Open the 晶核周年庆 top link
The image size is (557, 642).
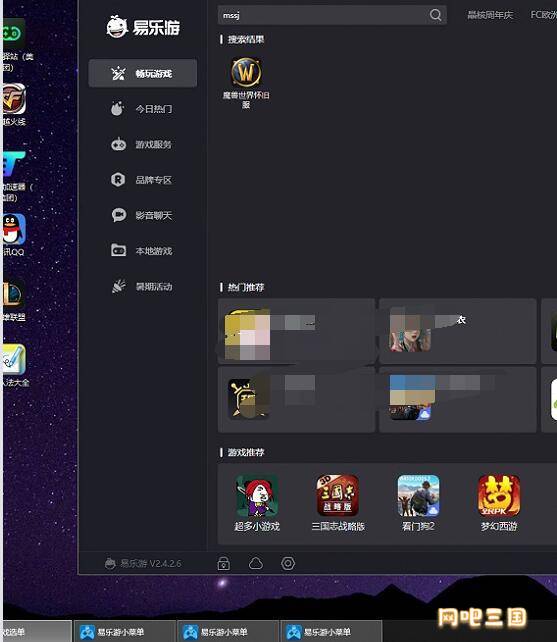pos(490,16)
